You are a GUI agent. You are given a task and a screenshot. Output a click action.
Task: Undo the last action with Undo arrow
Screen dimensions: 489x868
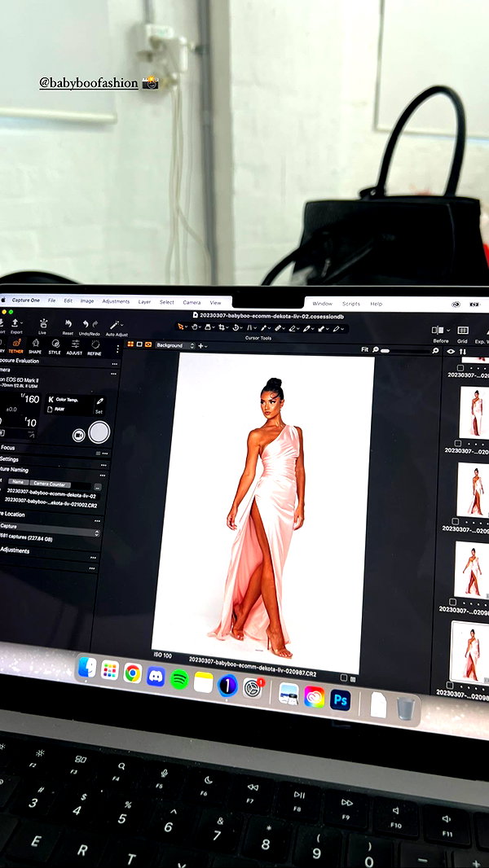click(86, 324)
